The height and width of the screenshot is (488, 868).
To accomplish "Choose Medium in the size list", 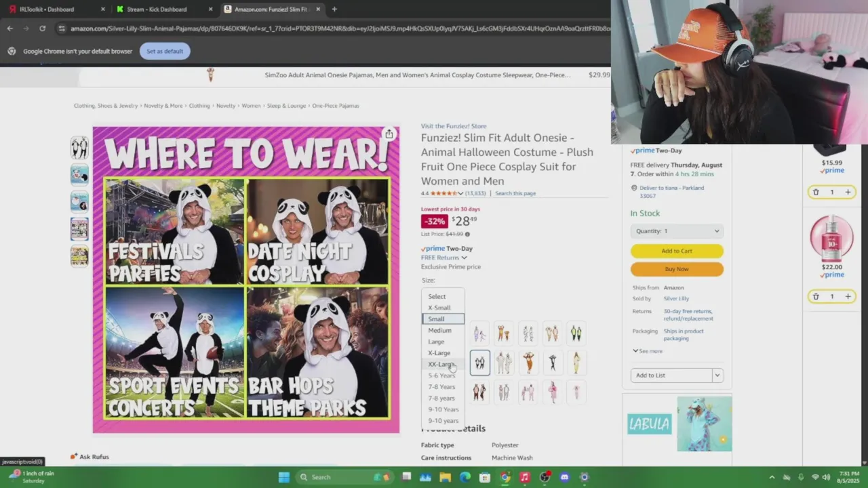I will tap(443, 330).
